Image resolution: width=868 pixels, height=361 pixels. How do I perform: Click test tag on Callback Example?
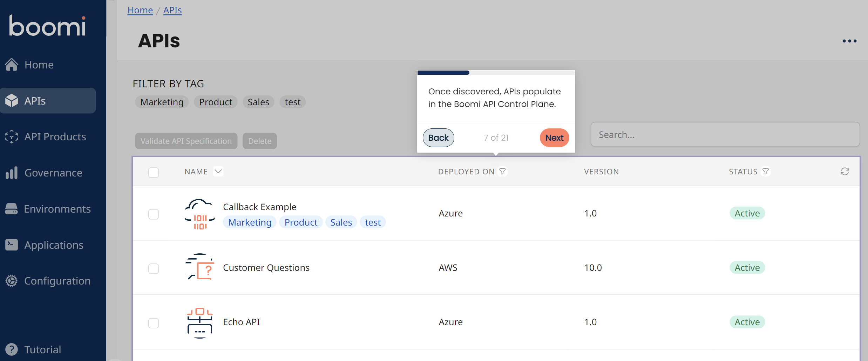[373, 222]
